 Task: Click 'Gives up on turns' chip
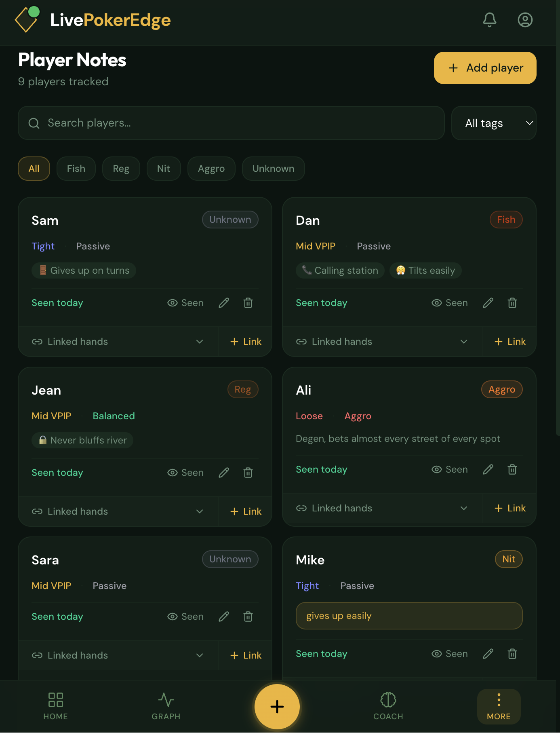click(84, 270)
